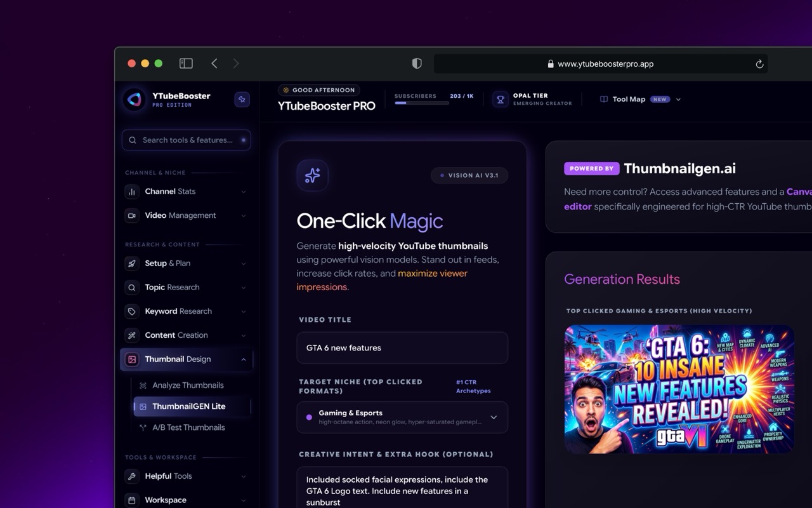Expand the Channel Stats section chevron
Screen dimensions: 812x508
pos(244,192)
